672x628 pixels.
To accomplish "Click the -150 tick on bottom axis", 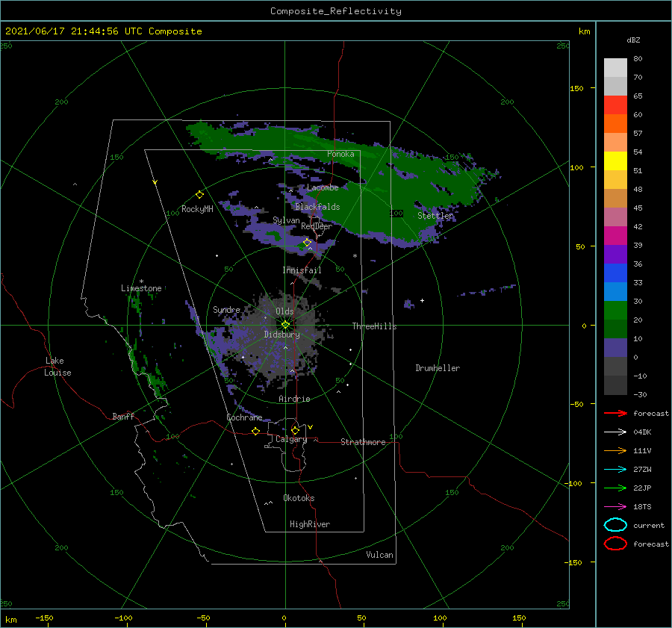I will pos(44,618).
